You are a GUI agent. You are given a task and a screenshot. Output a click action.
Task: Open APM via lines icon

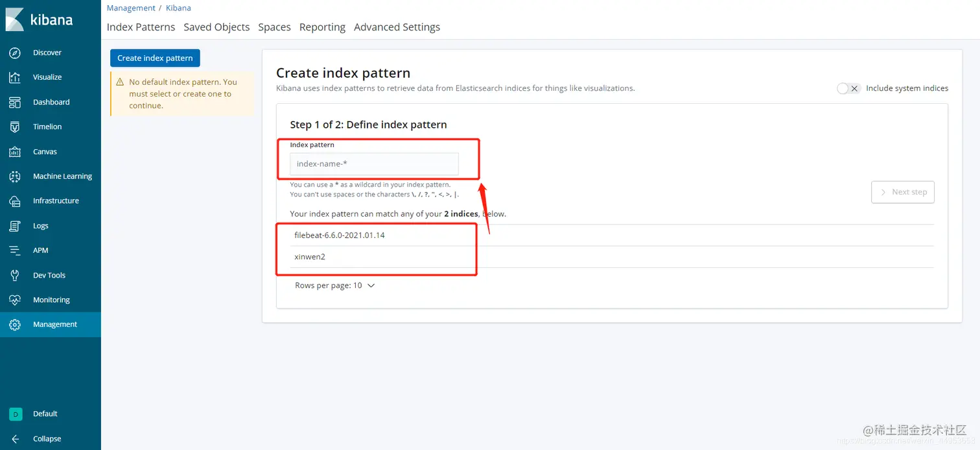15,250
